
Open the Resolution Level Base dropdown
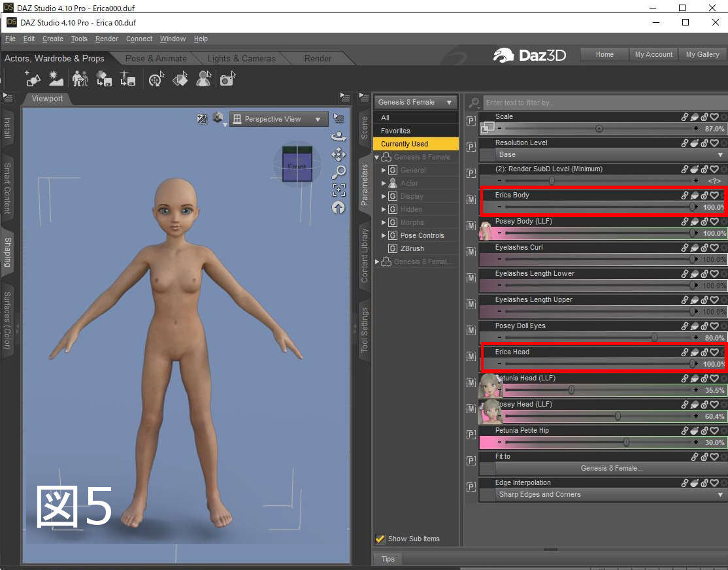click(610, 155)
